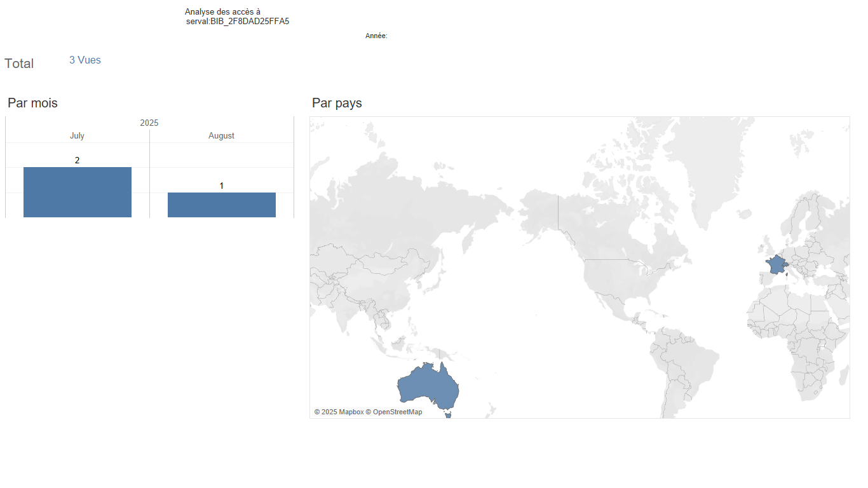Click the 'August' column header
Image resolution: width=868 pixels, height=488 pixels.
(x=222, y=136)
